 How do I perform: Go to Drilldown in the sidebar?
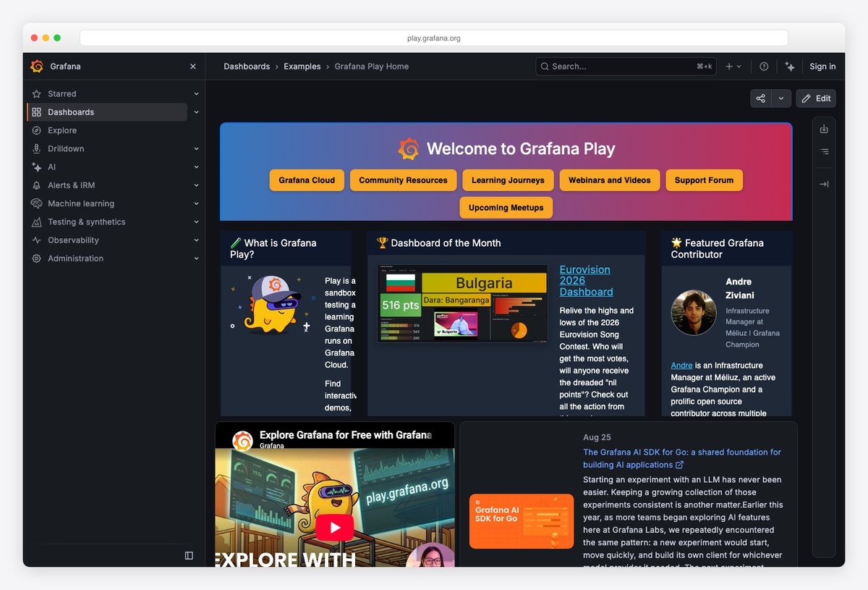[x=66, y=149]
